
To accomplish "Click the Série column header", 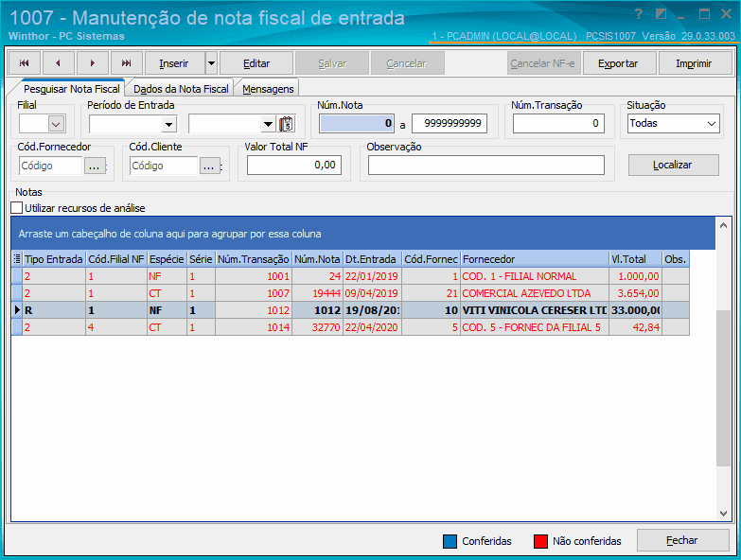I will [x=201, y=259].
